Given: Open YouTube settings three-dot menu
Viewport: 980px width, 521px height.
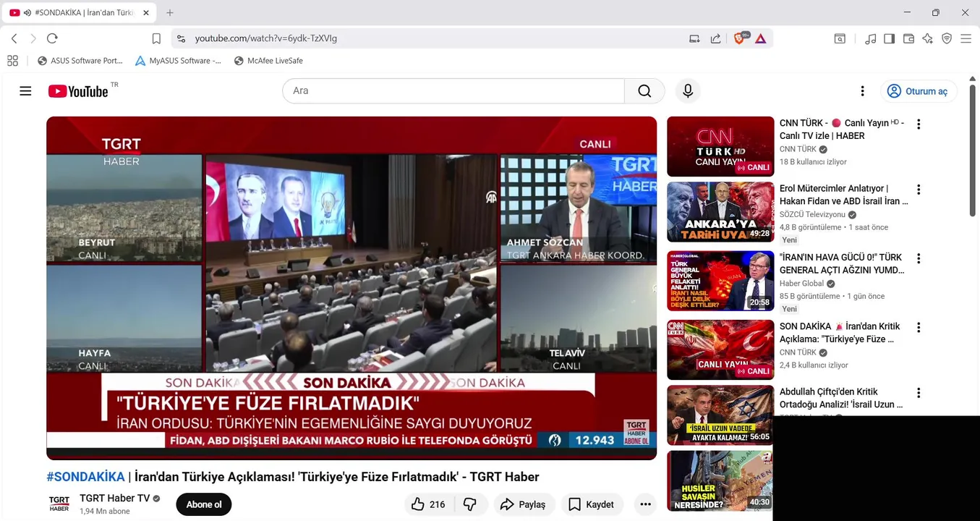Looking at the screenshot, I should click(x=862, y=91).
